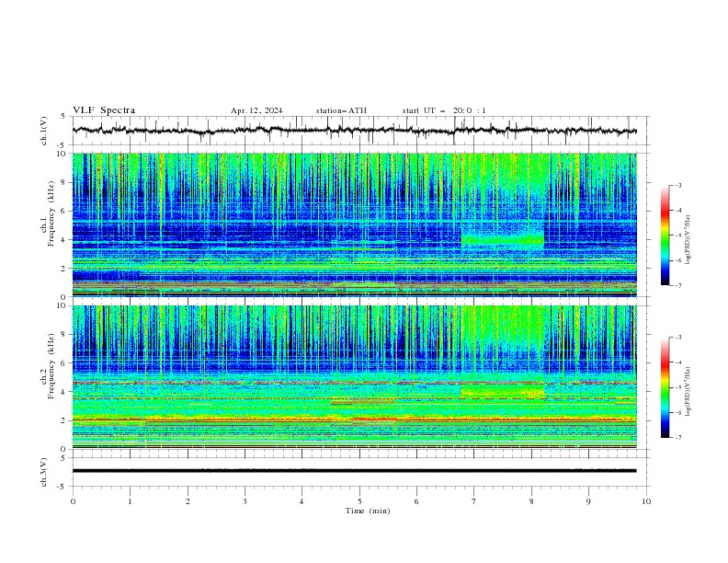
Task: Click time axis tick label "1"
Action: point(130,501)
